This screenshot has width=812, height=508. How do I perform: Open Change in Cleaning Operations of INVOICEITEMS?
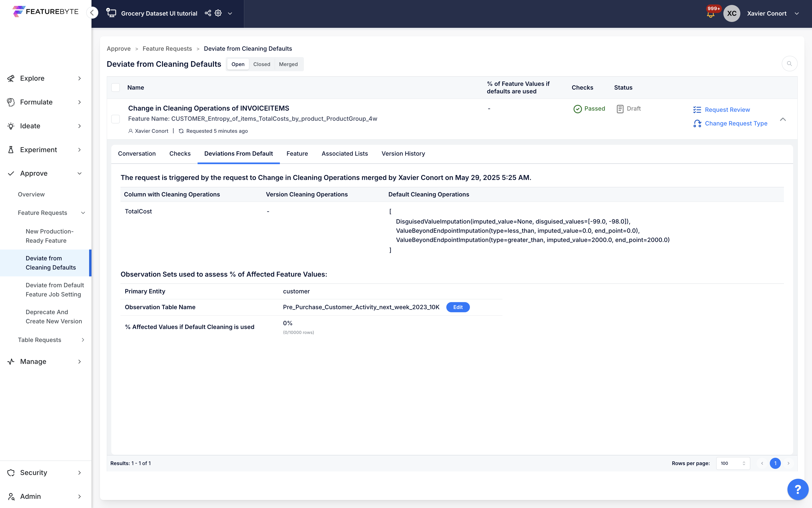click(209, 108)
